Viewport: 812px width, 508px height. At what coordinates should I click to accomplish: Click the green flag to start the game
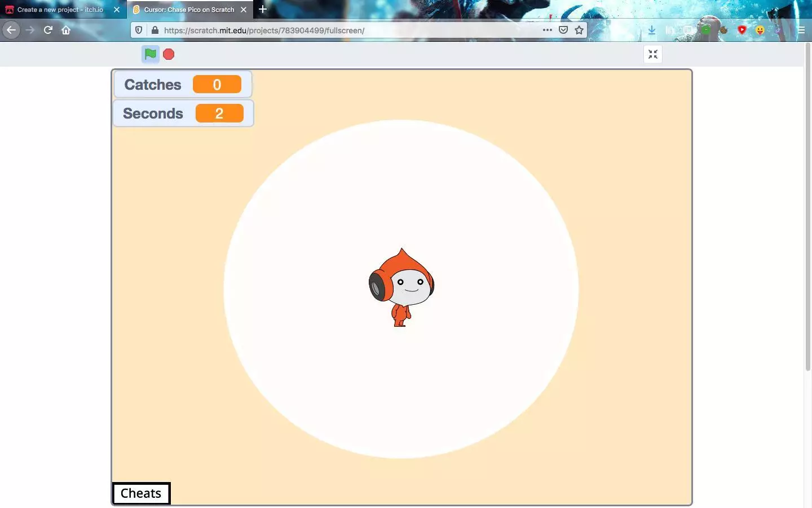tap(150, 54)
